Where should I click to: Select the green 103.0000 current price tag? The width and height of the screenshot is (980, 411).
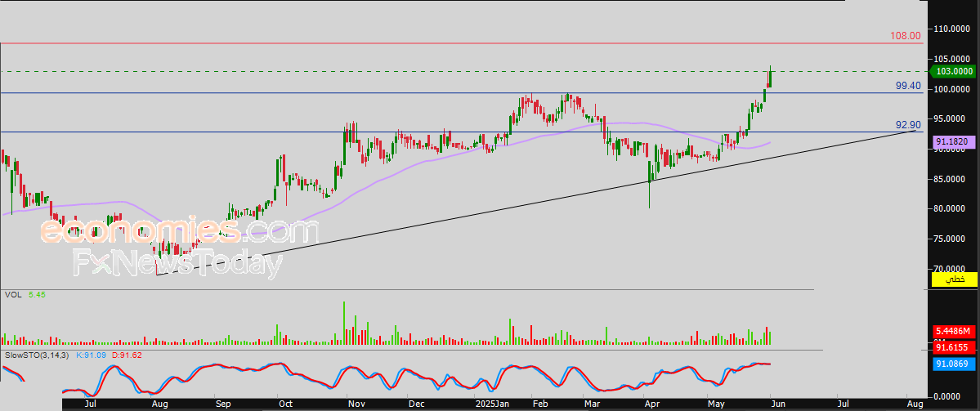click(954, 71)
